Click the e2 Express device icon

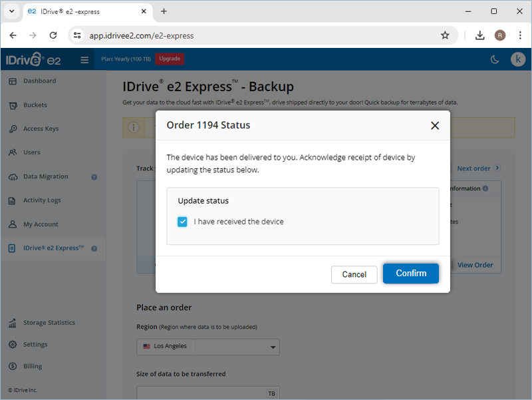[x=12, y=248]
